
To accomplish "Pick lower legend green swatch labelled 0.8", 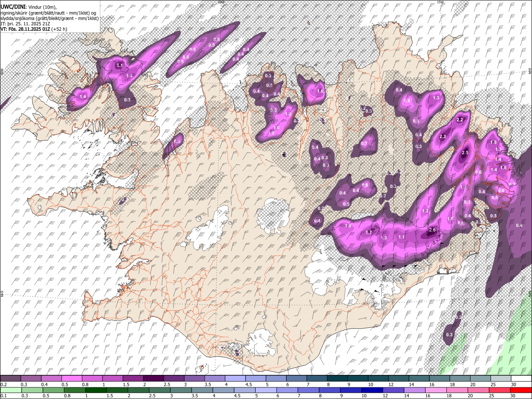I will [74, 390].
